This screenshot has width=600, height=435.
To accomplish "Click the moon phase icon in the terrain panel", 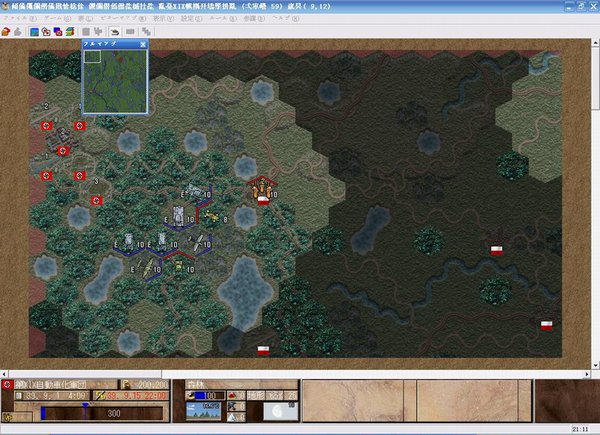I will click(278, 412).
